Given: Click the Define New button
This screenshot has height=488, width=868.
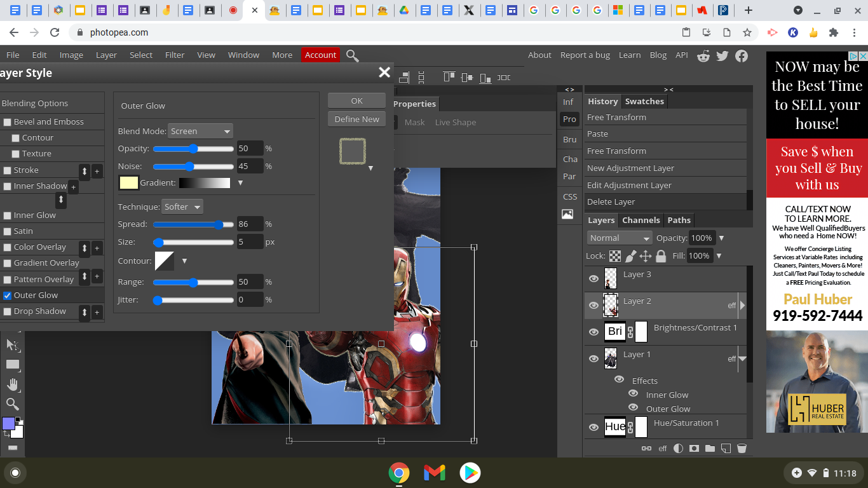Looking at the screenshot, I should 356,119.
